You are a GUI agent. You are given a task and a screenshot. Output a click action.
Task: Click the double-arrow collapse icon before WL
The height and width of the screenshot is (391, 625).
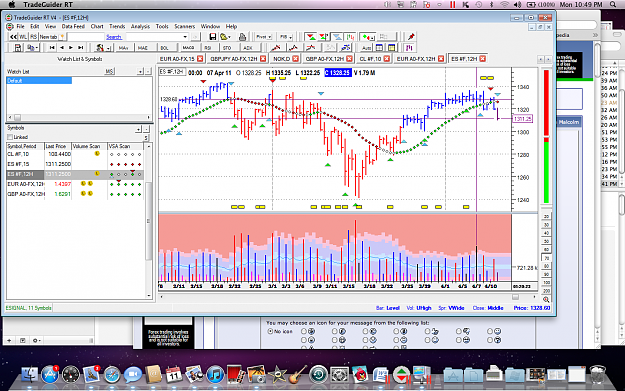tap(13, 37)
